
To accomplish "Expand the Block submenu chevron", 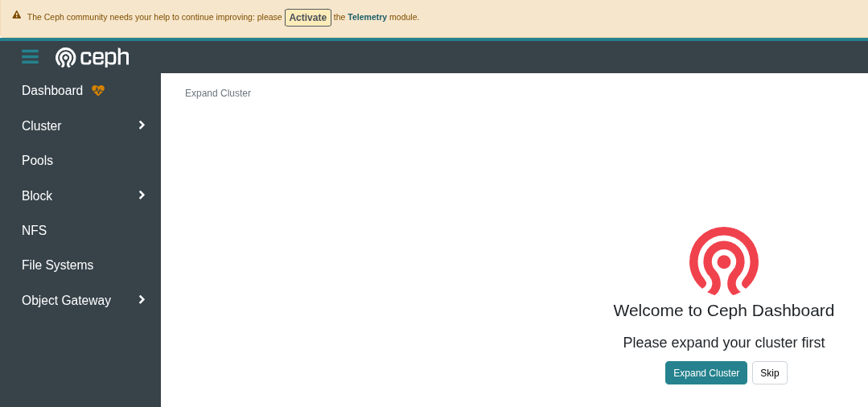I will point(142,195).
